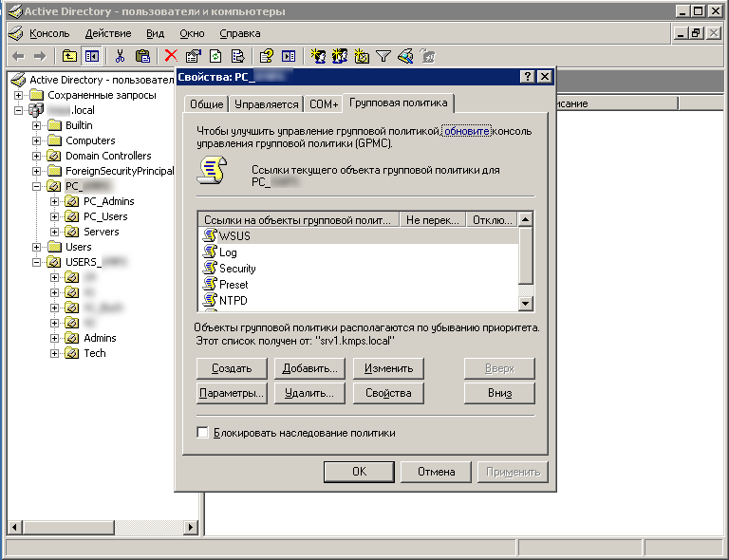Click the Отмена button
Image resolution: width=729 pixels, height=560 pixels.
[436, 471]
